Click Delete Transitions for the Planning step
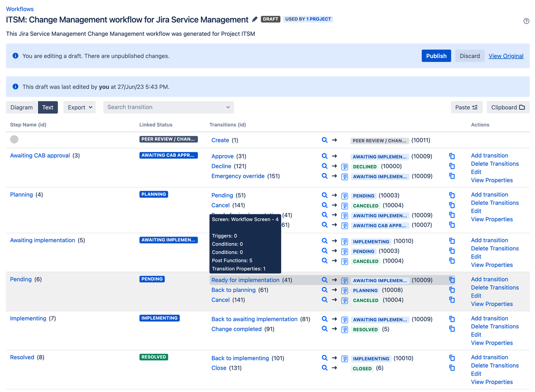The width and height of the screenshot is (535, 392). click(495, 203)
